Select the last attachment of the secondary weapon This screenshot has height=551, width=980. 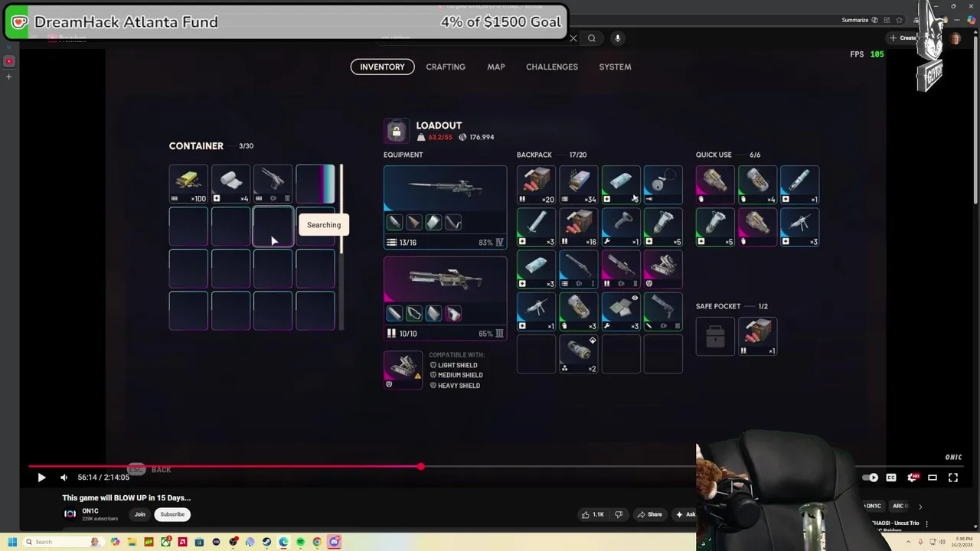pyautogui.click(x=453, y=314)
